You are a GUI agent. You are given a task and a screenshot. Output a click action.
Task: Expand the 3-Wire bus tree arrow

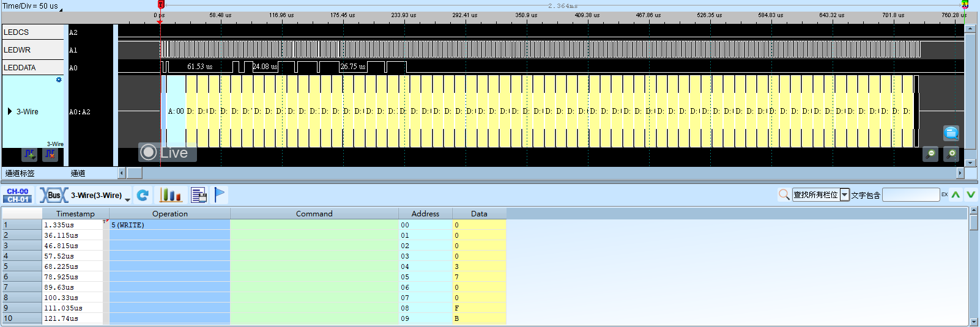coord(10,111)
